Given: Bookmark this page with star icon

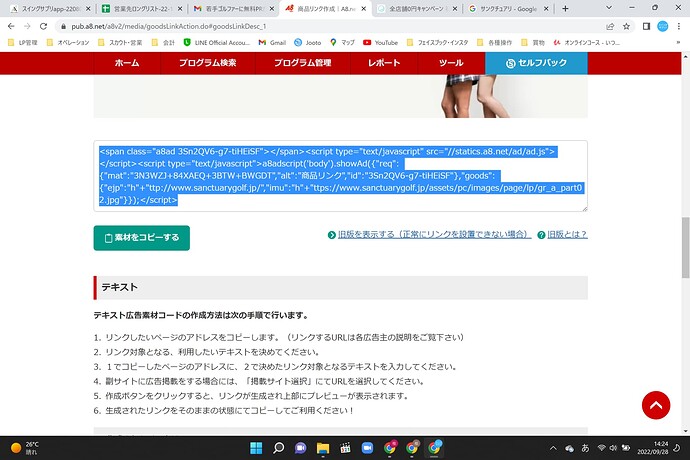Looking at the screenshot, I should [x=626, y=26].
